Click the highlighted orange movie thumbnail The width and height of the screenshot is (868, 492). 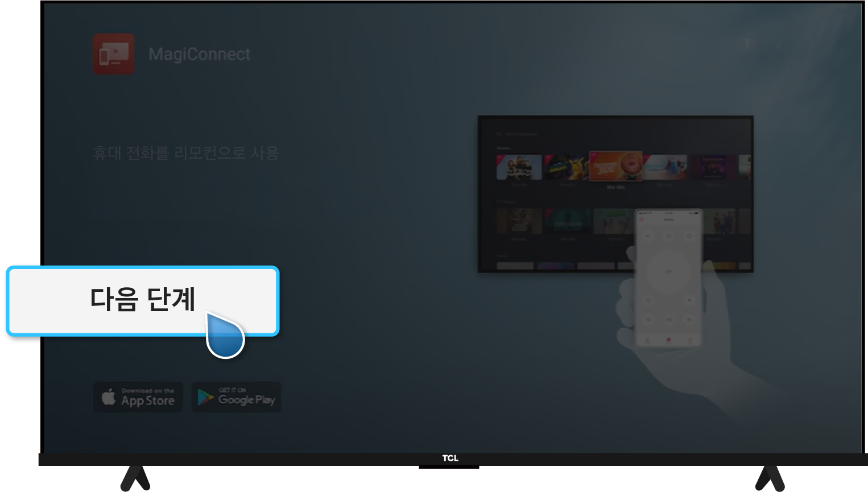coord(615,166)
